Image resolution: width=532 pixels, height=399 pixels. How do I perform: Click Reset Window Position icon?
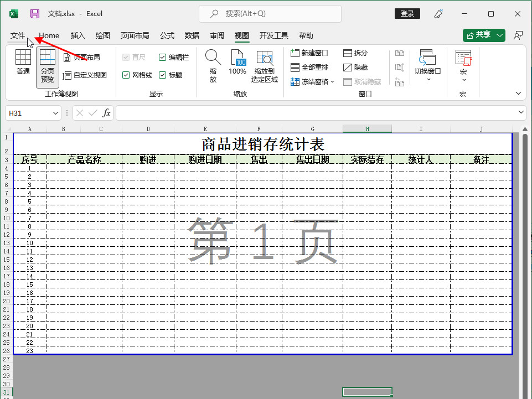pyautogui.click(x=400, y=82)
